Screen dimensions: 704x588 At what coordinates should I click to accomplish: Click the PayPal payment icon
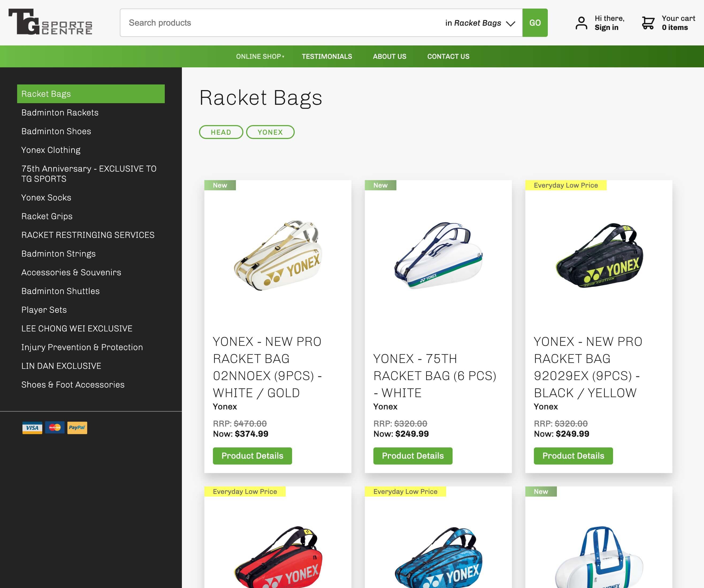77,428
